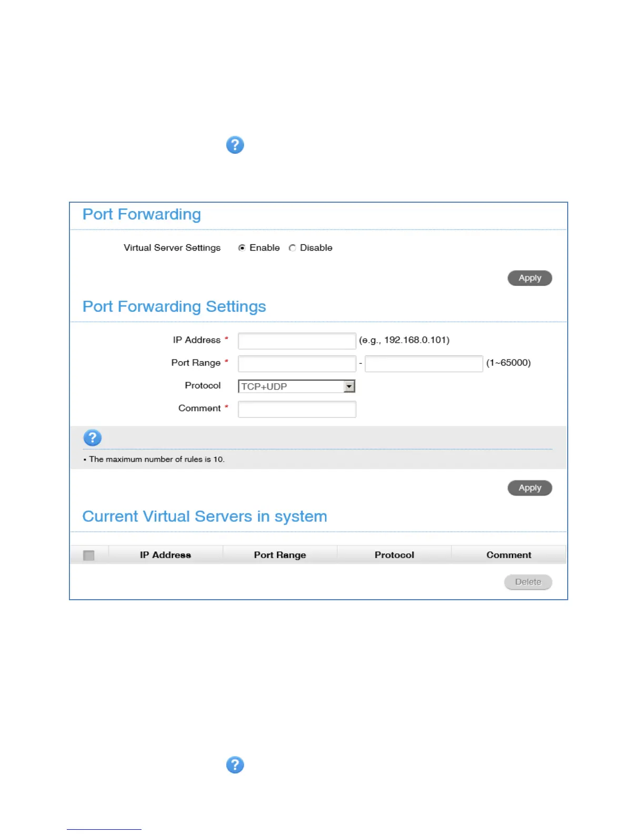Click the Protocol column header
Viewport: 644px width, 834px height.
pyautogui.click(x=394, y=555)
